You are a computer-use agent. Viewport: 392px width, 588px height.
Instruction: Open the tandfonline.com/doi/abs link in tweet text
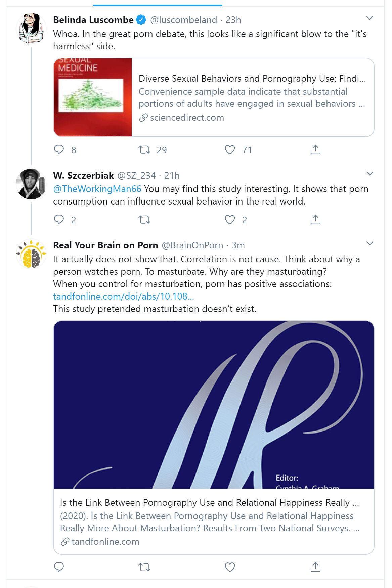[124, 297]
